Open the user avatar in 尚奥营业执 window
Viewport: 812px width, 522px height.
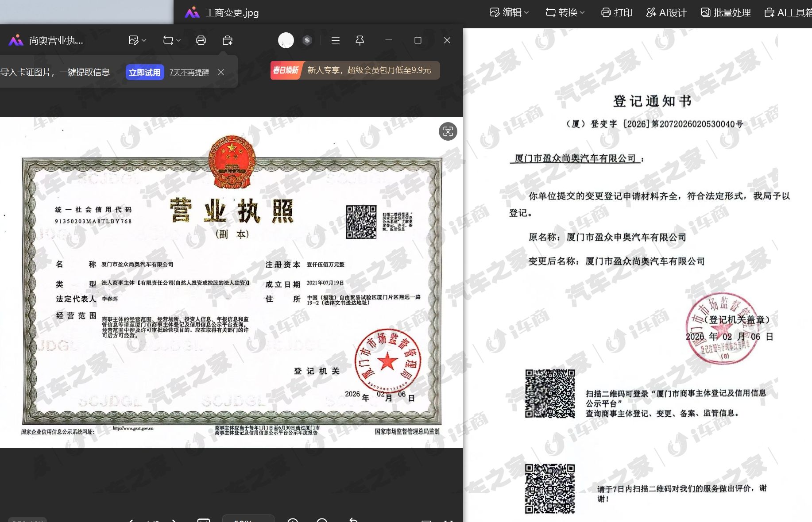point(286,41)
